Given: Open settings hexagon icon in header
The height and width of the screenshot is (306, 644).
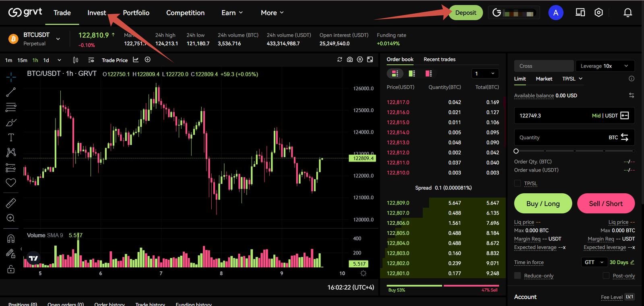Looking at the screenshot, I should (599, 13).
